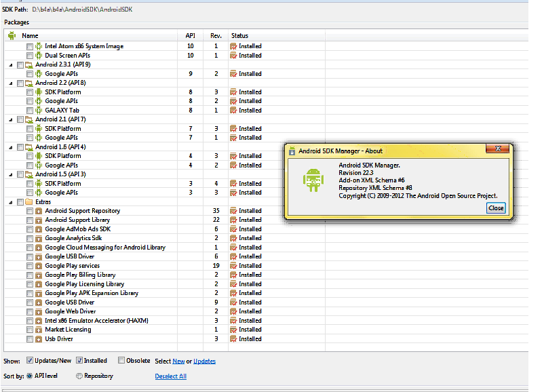Enable the Obsolete filter checkbox
Screen dimensions: 544x392
pyautogui.click(x=121, y=361)
